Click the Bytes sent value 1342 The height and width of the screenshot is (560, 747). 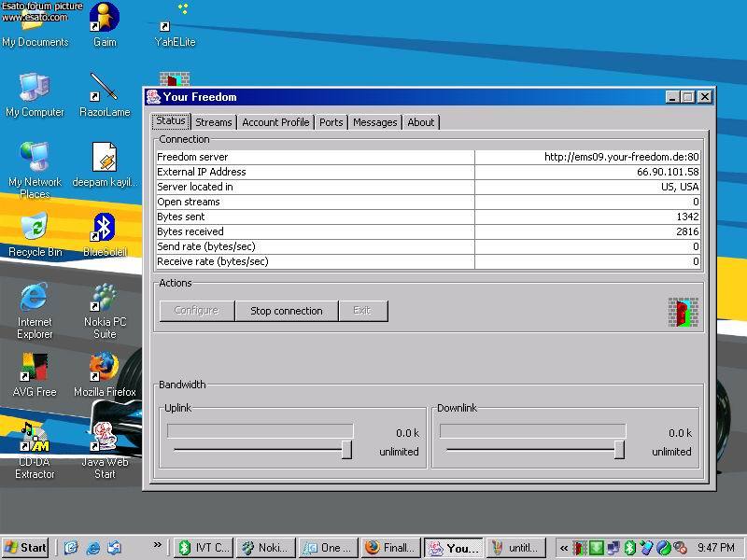(x=687, y=217)
